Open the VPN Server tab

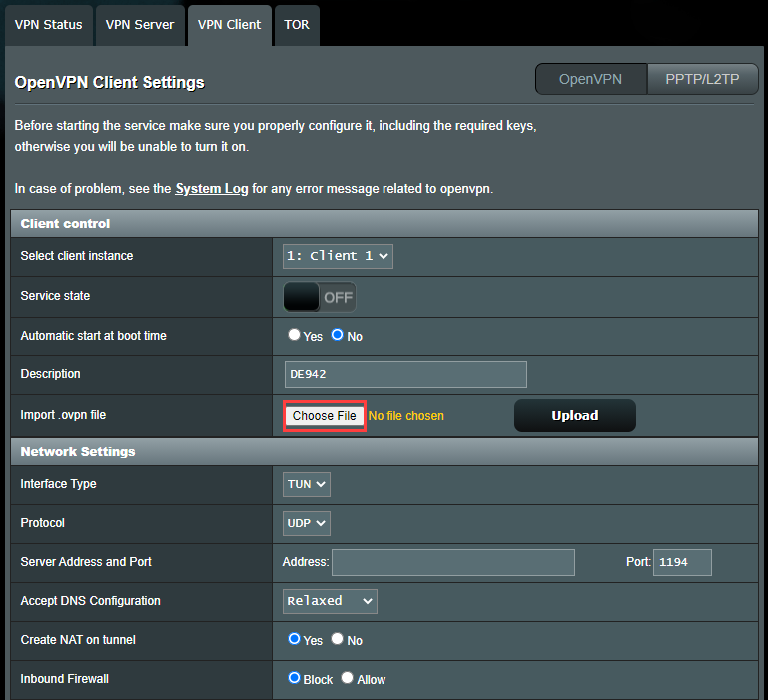click(140, 25)
